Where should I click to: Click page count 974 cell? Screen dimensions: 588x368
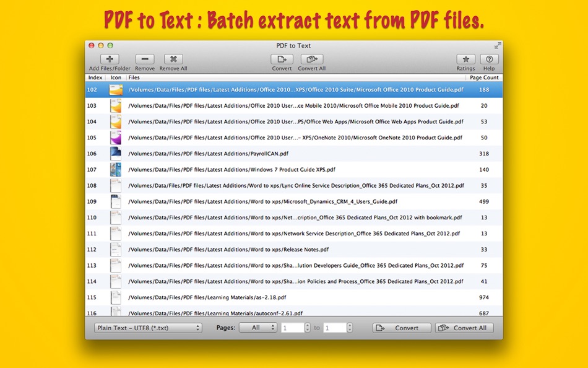click(x=484, y=297)
